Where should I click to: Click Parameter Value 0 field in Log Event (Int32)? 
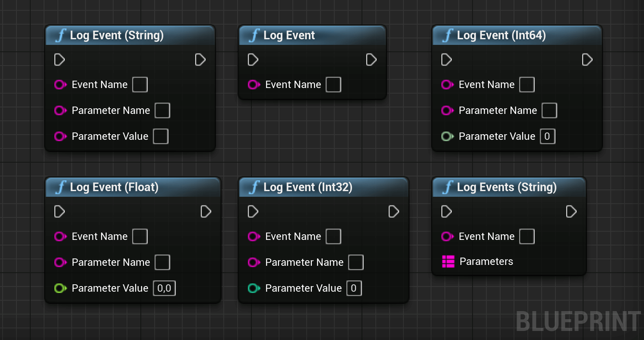pyautogui.click(x=354, y=288)
